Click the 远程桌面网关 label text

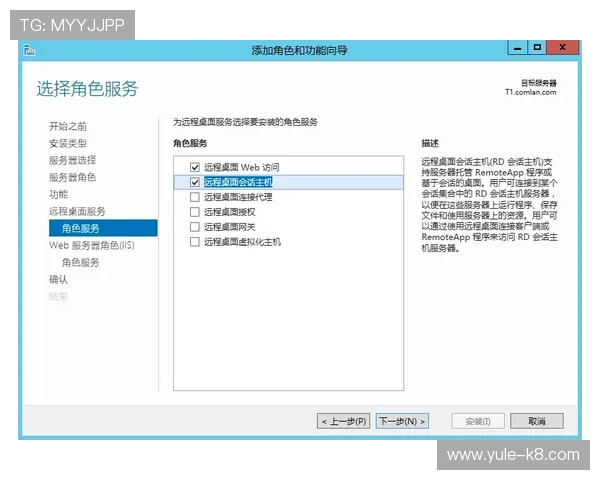230,227
